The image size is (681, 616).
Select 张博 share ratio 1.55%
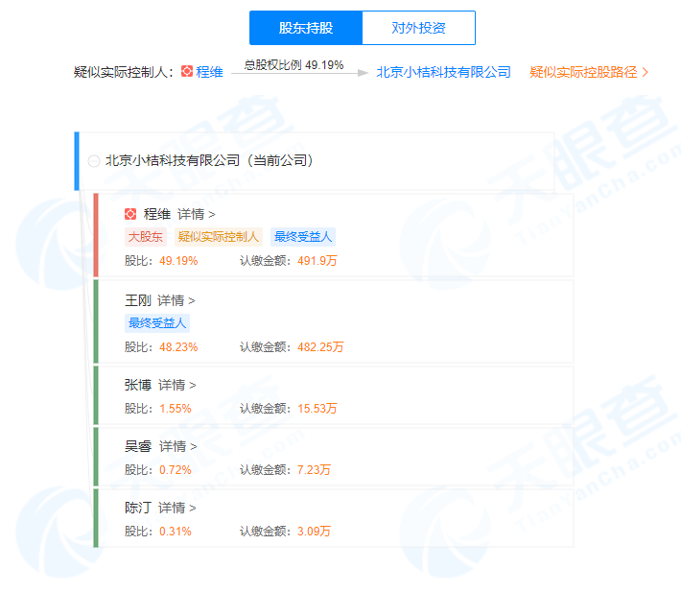coord(176,409)
